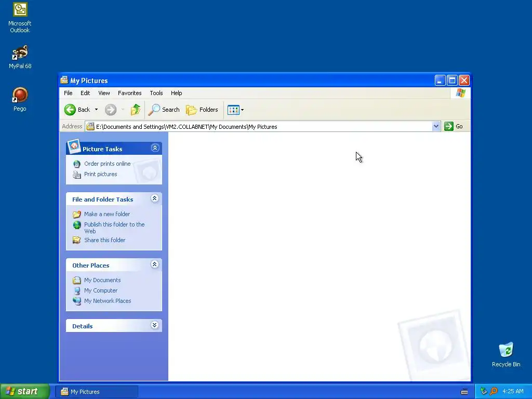This screenshot has width=532, height=399.
Task: Open the Back history dropdown arrow
Action: (x=96, y=110)
